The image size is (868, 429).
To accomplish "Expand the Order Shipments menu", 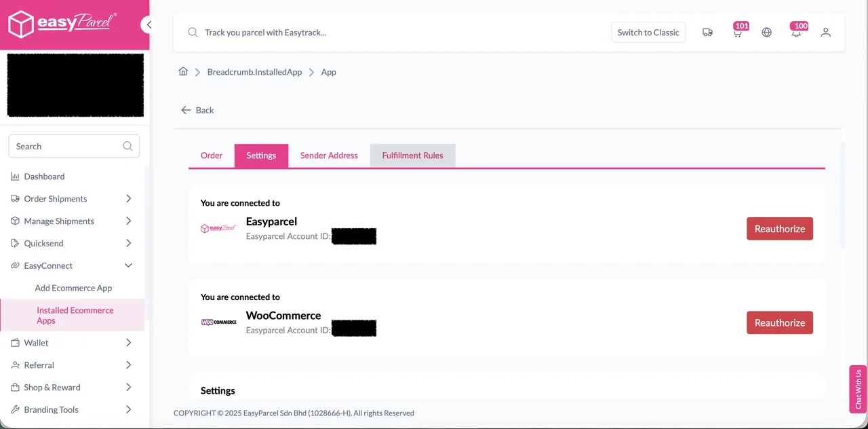I will [128, 198].
